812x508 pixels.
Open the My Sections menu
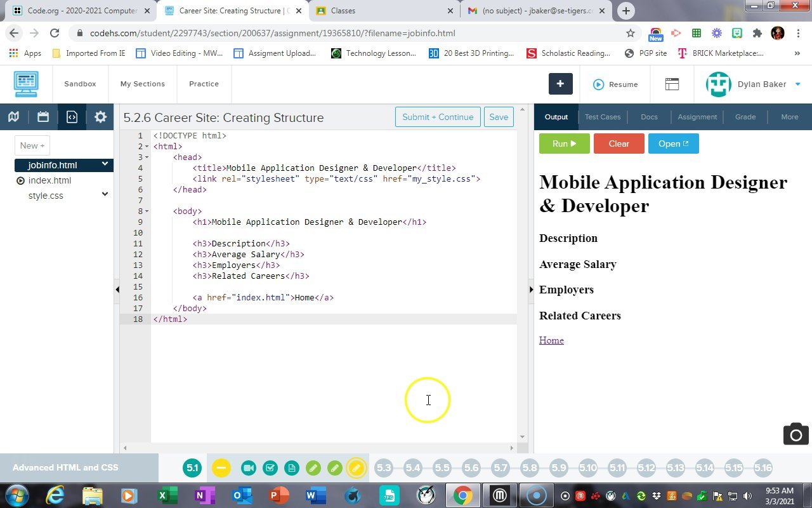[x=142, y=84]
